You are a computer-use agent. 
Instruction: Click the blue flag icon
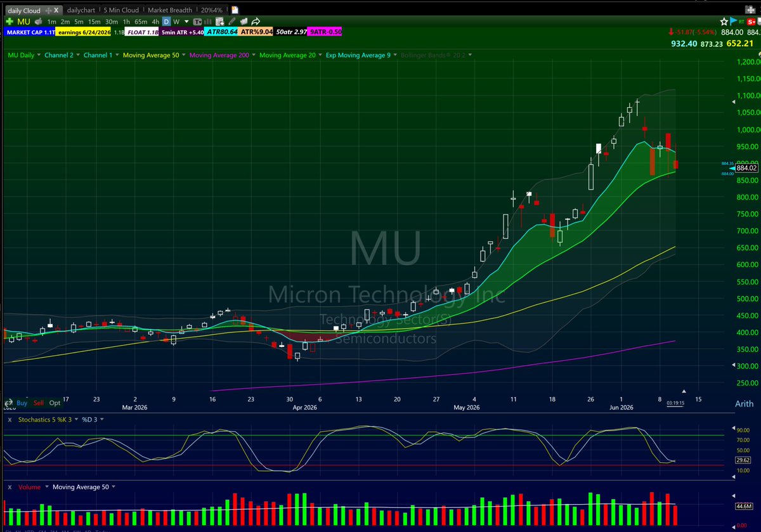pos(733,22)
